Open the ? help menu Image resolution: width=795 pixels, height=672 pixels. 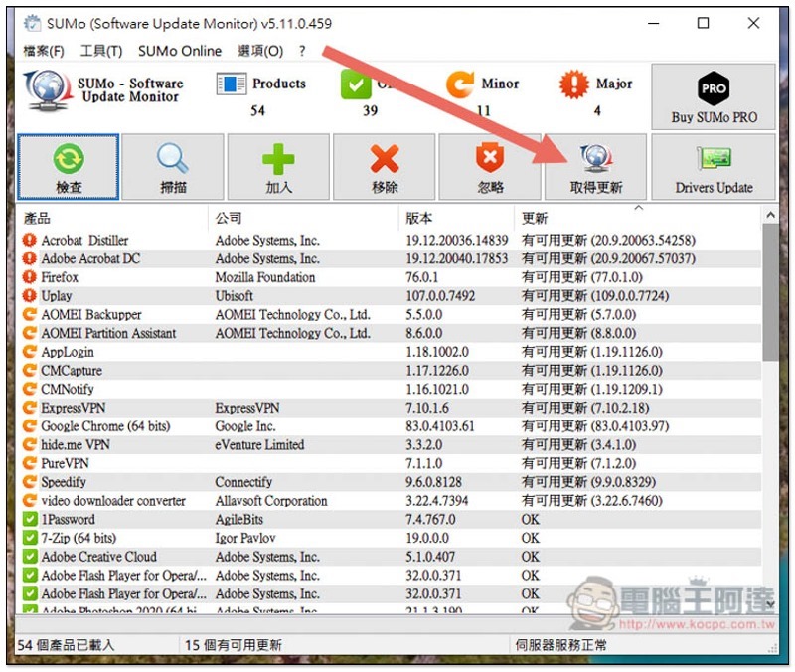click(x=302, y=51)
